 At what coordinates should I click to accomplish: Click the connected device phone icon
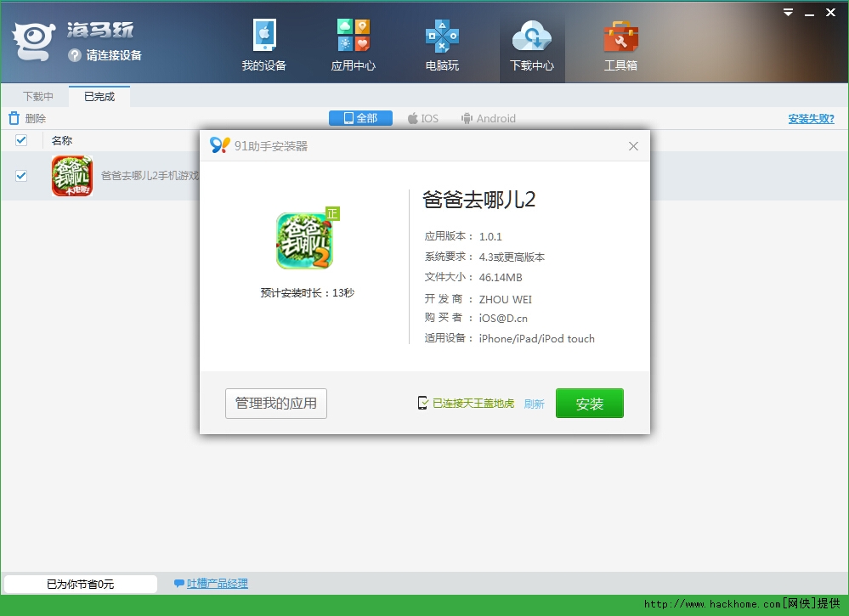pos(423,403)
